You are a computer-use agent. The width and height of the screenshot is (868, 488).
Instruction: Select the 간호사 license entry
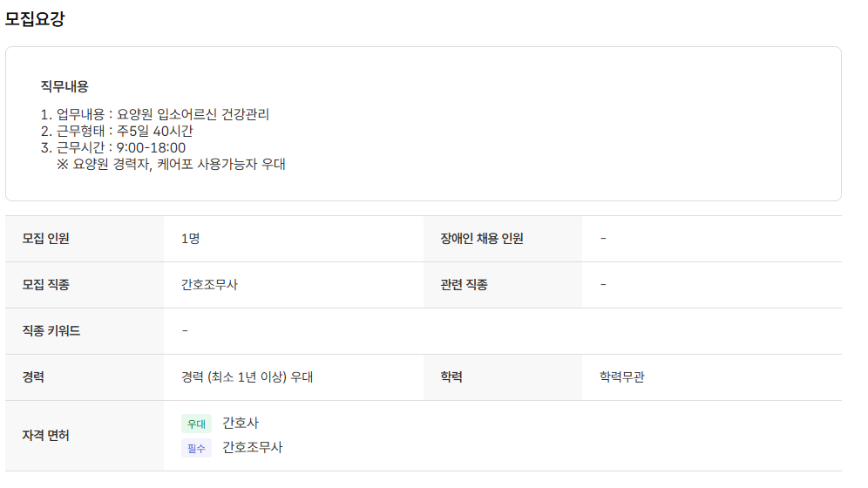241,424
